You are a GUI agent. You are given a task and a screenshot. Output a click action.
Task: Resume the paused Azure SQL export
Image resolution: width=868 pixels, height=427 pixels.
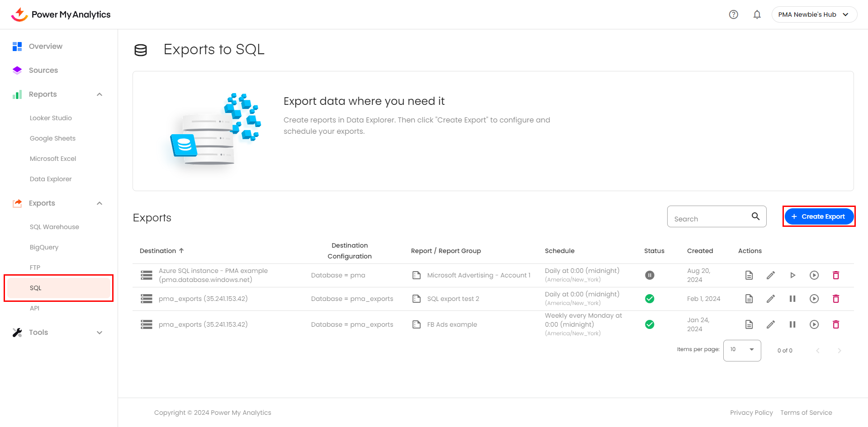pyautogui.click(x=792, y=275)
